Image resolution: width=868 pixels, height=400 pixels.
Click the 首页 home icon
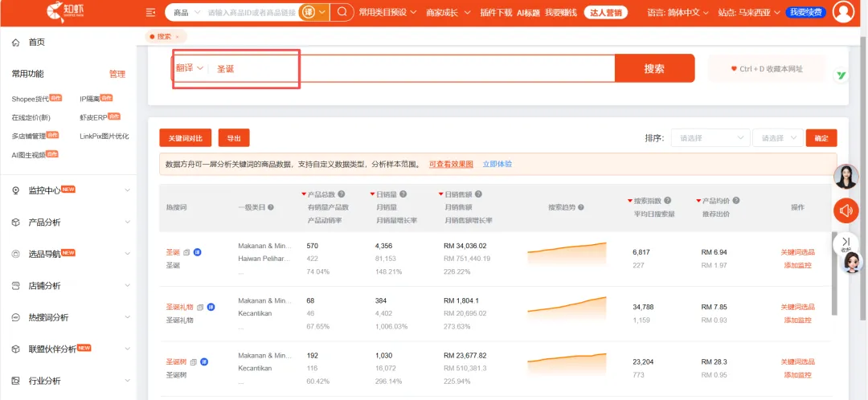[x=16, y=42]
